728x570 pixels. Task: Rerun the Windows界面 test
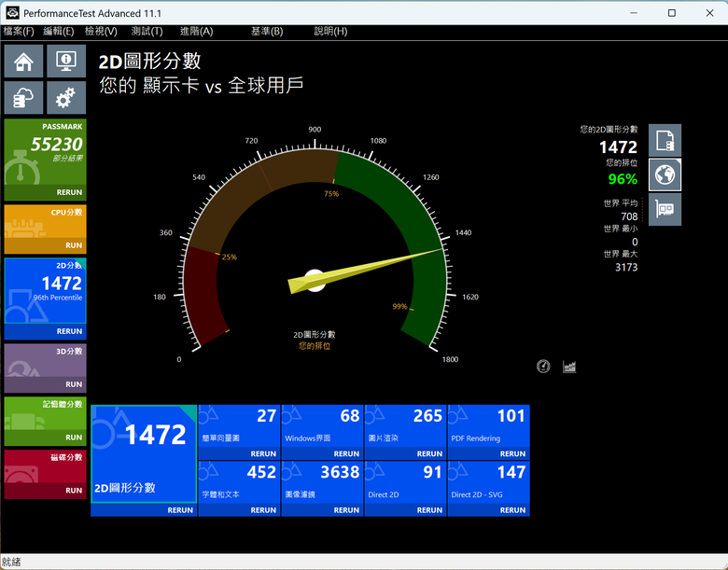pos(322,453)
